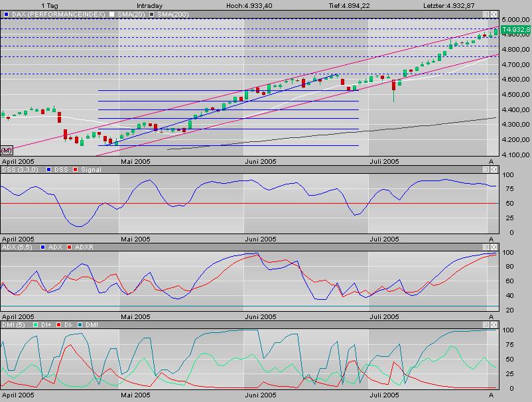Close the ADX indicator panel

[494, 247]
